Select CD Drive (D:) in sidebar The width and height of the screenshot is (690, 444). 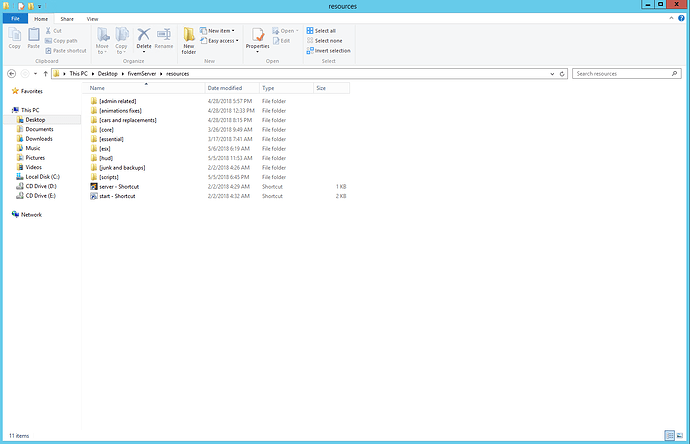[36, 186]
